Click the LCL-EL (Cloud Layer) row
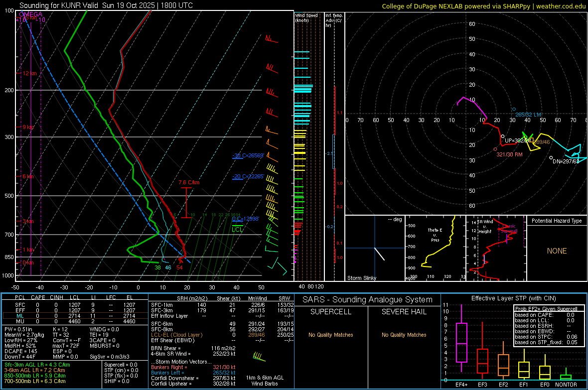Viewport: 588px width, 390px height. (x=222, y=335)
